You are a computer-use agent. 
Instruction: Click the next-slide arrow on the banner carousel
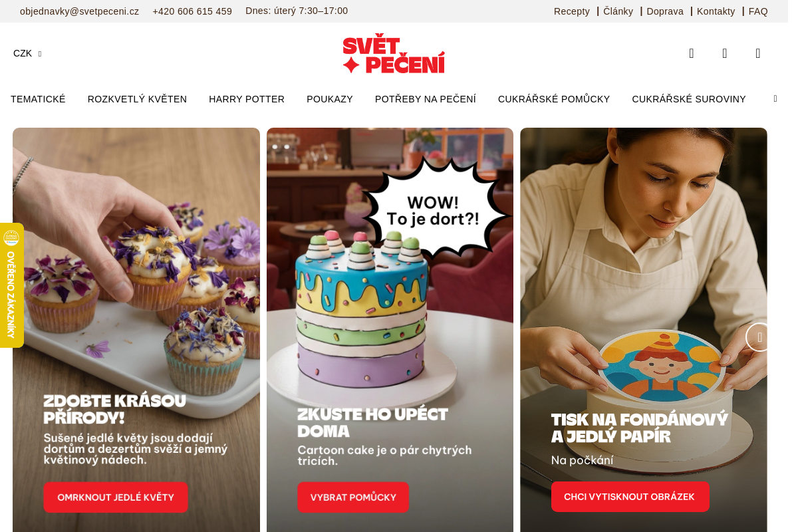(759, 337)
